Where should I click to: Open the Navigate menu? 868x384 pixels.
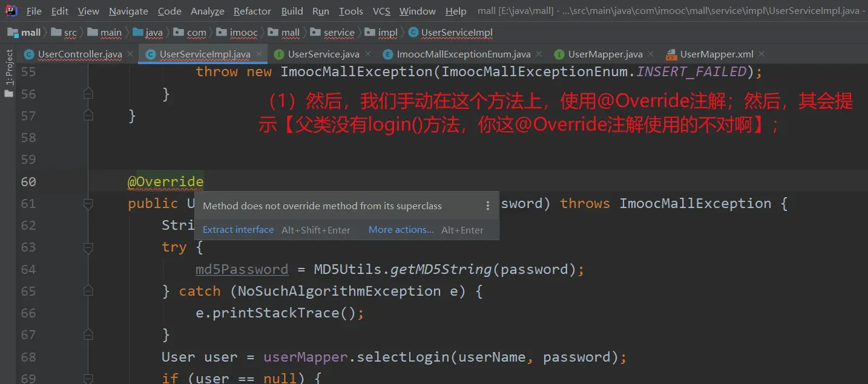click(128, 11)
